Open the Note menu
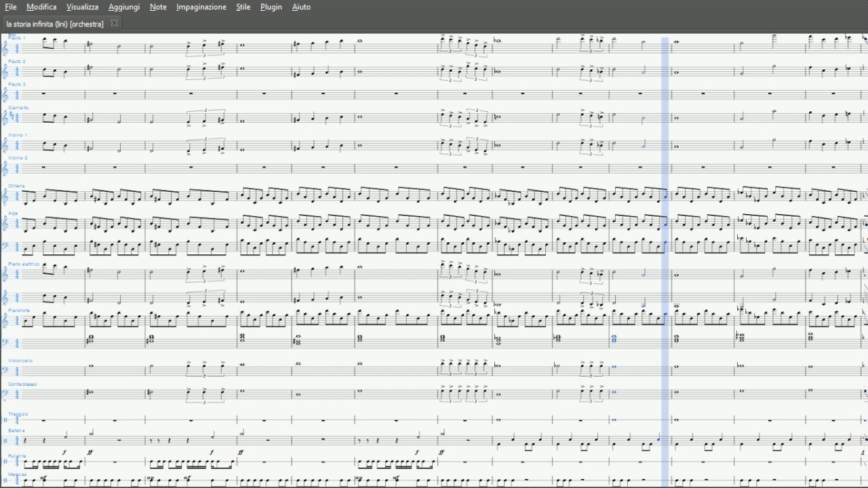868x488 pixels. 158,7
